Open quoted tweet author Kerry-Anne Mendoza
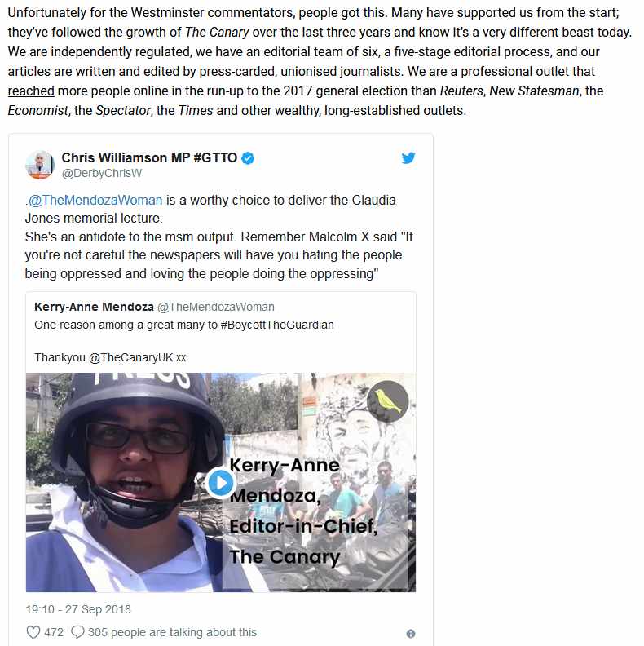 (x=94, y=307)
